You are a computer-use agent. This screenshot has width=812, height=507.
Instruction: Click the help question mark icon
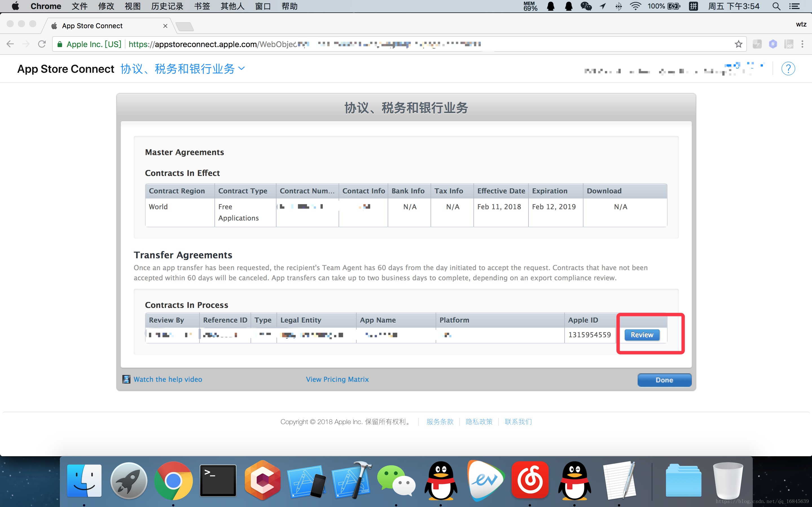pos(788,69)
